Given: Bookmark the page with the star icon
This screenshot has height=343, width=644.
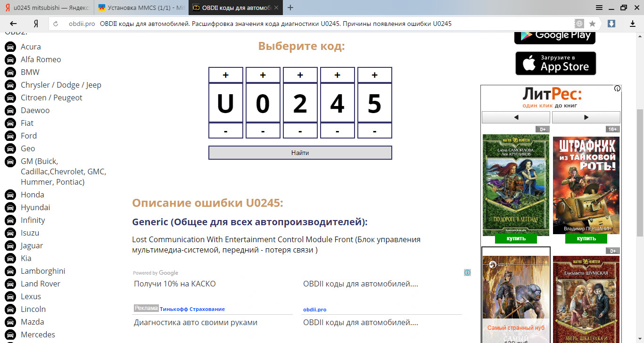Looking at the screenshot, I should (x=592, y=24).
